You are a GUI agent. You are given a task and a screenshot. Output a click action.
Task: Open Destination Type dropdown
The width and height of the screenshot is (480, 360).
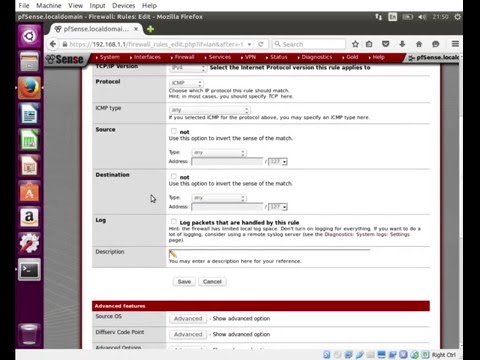(x=219, y=198)
